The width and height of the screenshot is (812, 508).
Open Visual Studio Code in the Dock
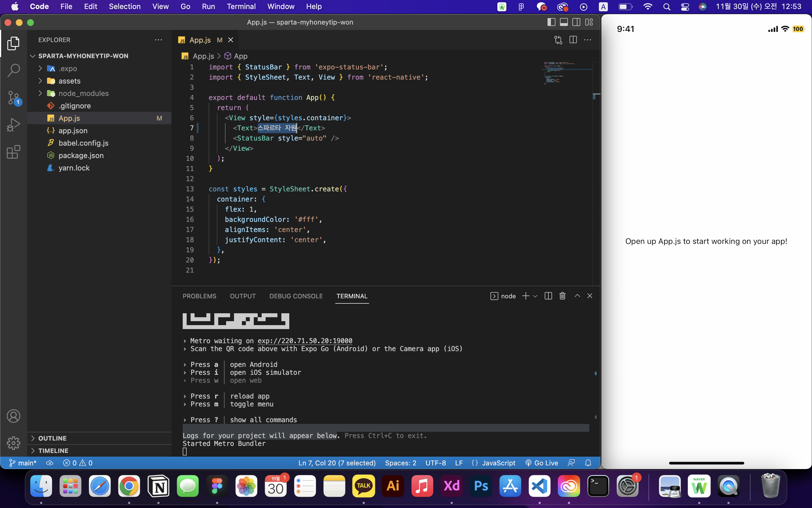point(540,486)
